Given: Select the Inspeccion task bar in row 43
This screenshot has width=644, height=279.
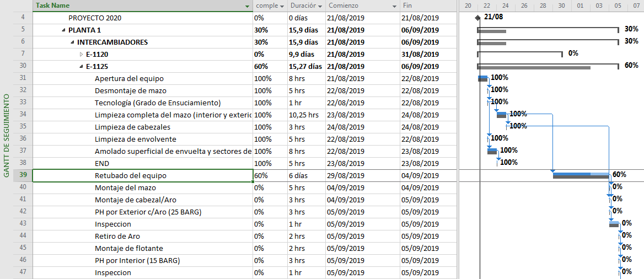Looking at the screenshot, I should pos(614,224).
